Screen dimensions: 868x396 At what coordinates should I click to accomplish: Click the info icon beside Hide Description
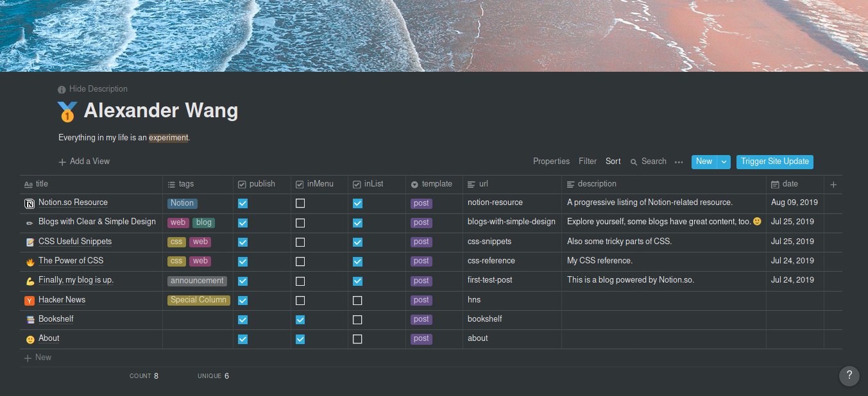tap(62, 90)
